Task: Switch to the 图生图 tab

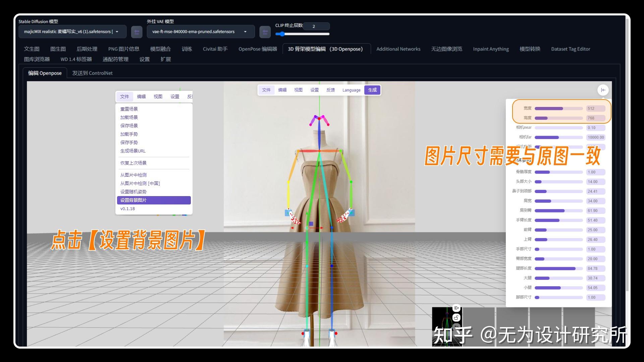Action: click(57, 49)
